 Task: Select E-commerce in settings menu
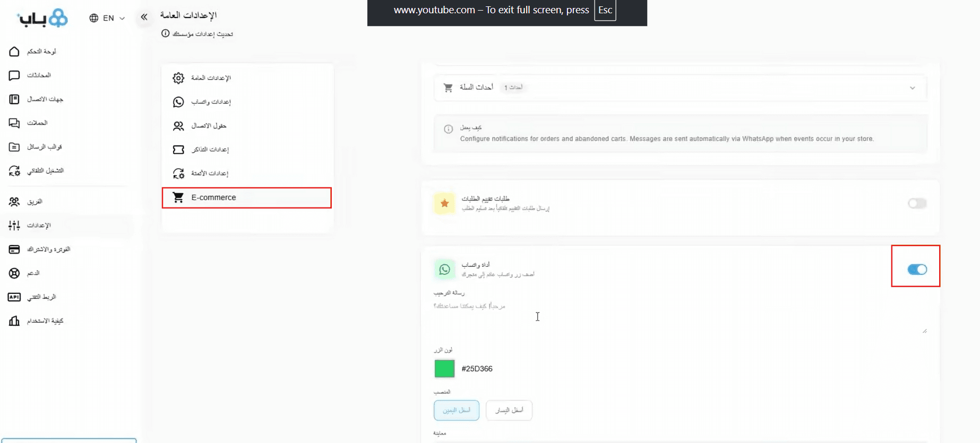pyautogui.click(x=246, y=197)
